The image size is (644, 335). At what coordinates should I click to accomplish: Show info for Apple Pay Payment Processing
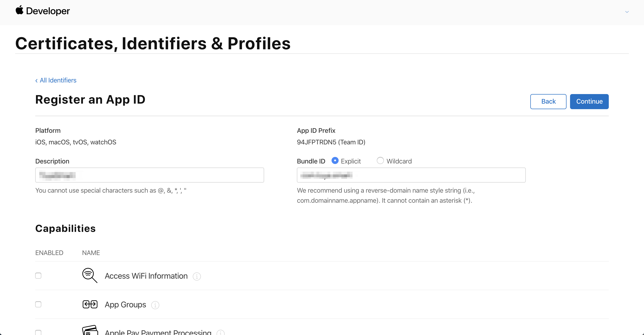point(221,333)
